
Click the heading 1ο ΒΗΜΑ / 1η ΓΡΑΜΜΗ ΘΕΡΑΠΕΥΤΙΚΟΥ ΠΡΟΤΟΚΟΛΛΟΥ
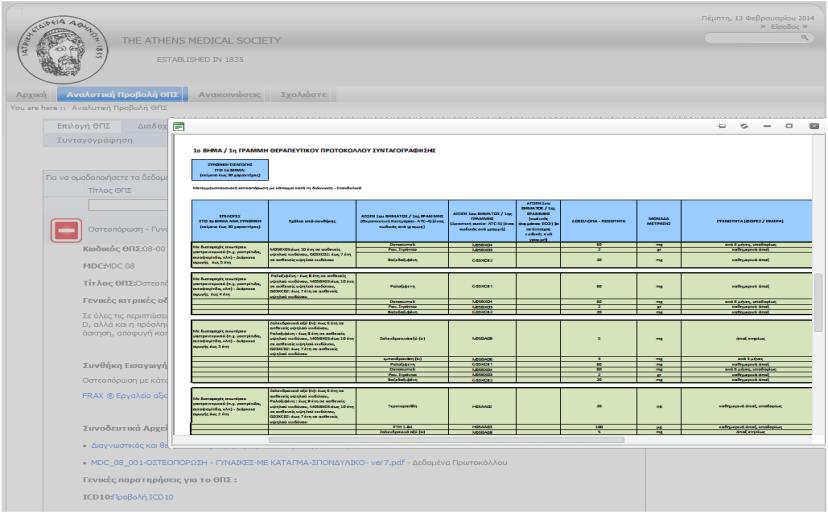[x=314, y=151]
